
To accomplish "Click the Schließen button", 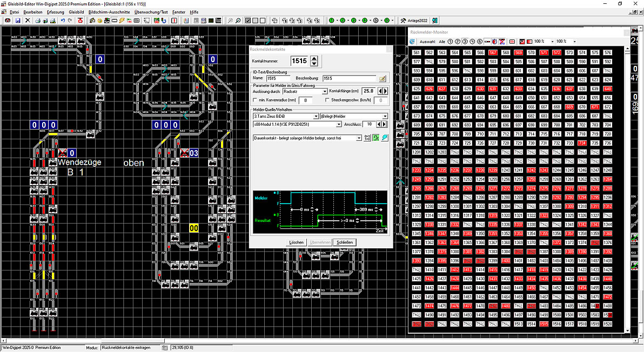I will [x=344, y=242].
